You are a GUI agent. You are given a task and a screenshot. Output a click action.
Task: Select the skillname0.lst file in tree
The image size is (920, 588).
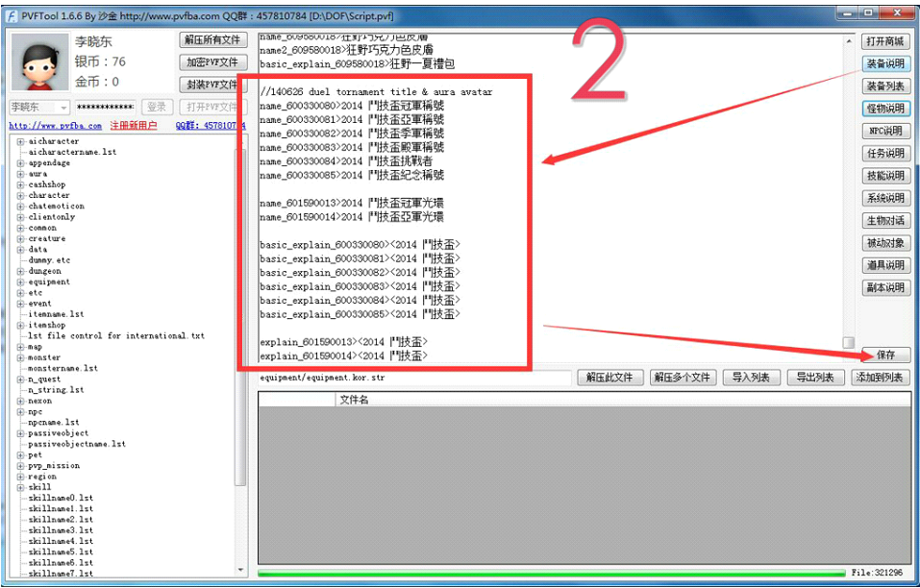coord(61,498)
